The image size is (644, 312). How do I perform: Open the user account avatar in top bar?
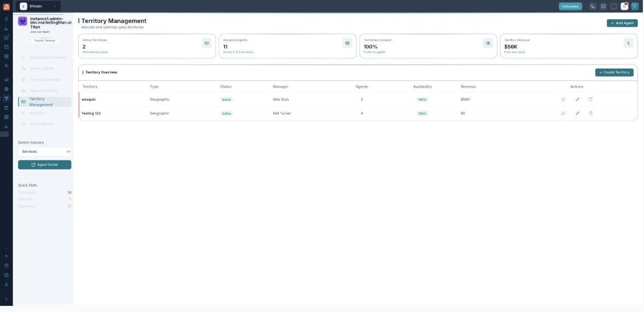coord(635,6)
